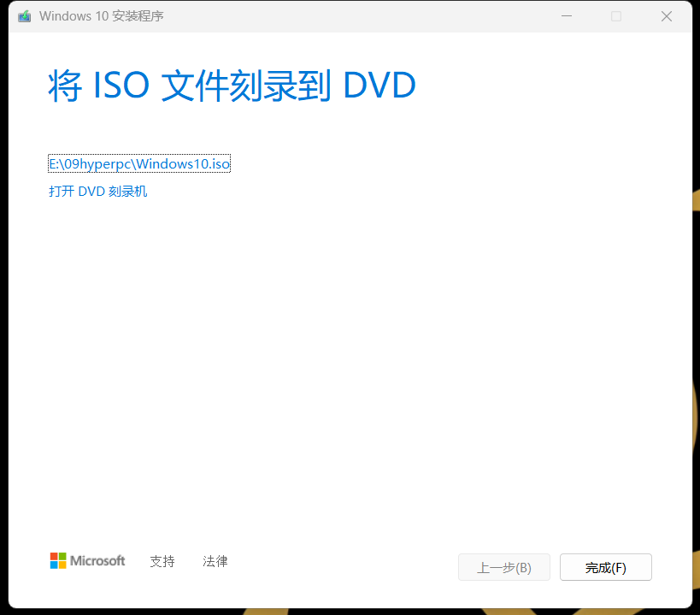Open the 支持 support link
This screenshot has width=700, height=615.
coord(162,561)
